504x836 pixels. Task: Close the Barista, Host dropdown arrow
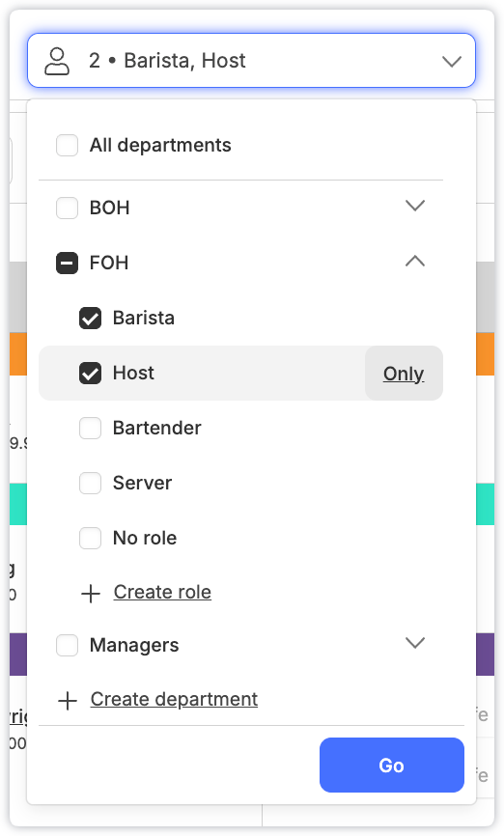click(452, 62)
